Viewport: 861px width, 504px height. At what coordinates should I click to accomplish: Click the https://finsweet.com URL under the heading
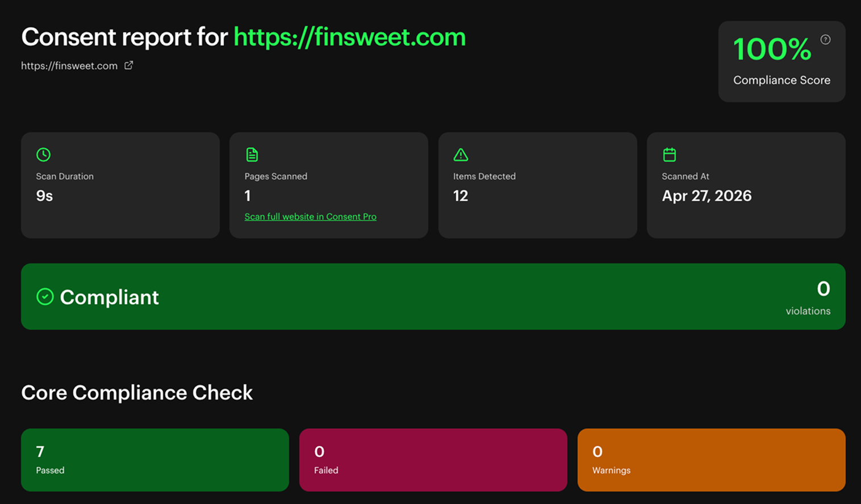(69, 66)
